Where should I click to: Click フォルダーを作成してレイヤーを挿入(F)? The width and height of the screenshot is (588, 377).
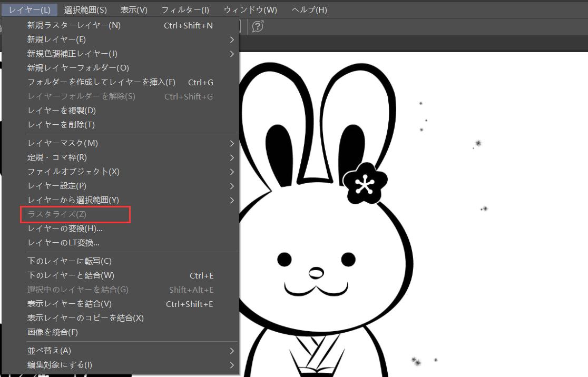(x=101, y=82)
